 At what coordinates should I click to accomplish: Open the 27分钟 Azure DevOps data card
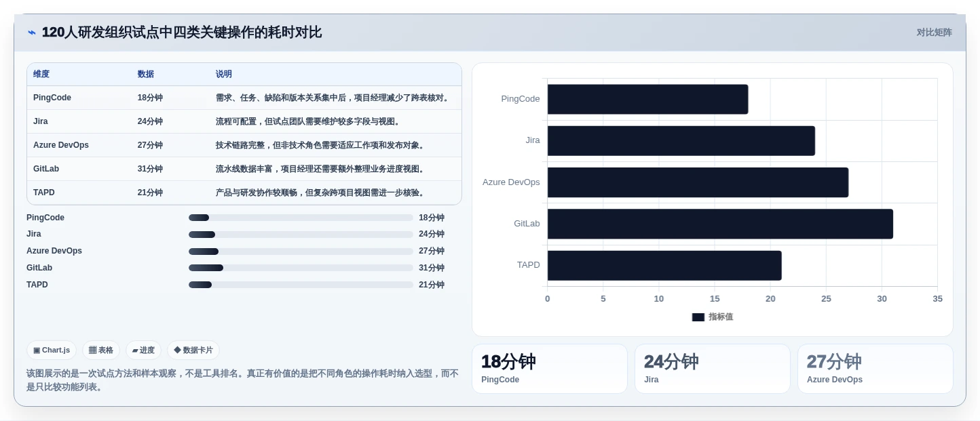875,369
